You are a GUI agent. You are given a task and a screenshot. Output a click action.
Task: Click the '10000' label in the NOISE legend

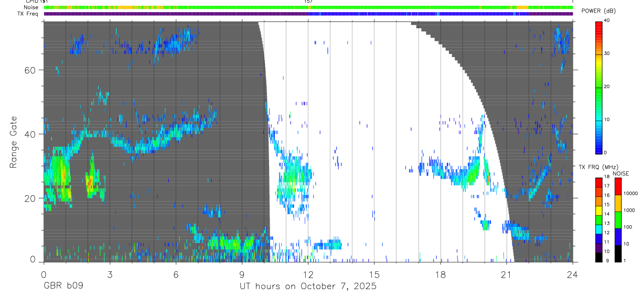631,194
